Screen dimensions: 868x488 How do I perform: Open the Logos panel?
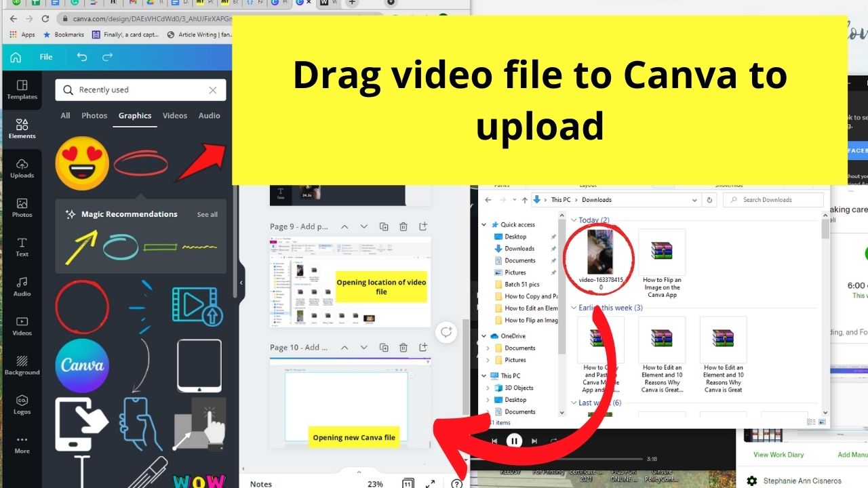pos(22,405)
